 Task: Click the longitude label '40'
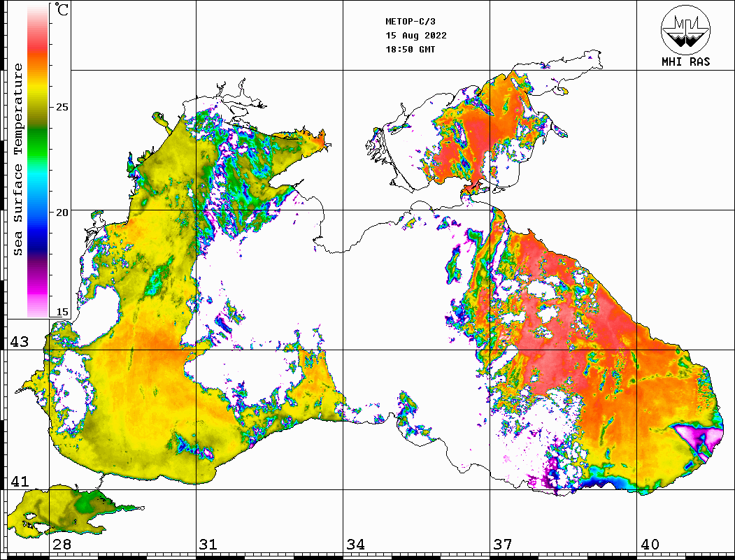[650, 545]
